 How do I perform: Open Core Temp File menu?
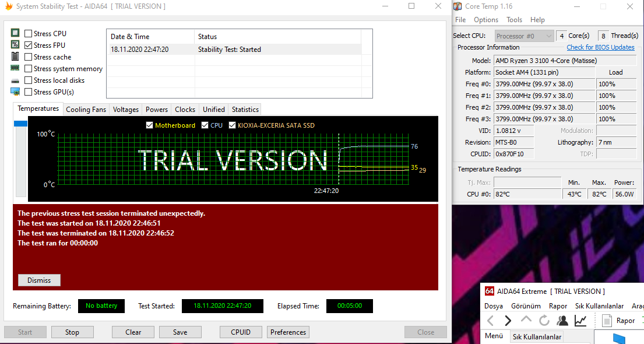460,20
